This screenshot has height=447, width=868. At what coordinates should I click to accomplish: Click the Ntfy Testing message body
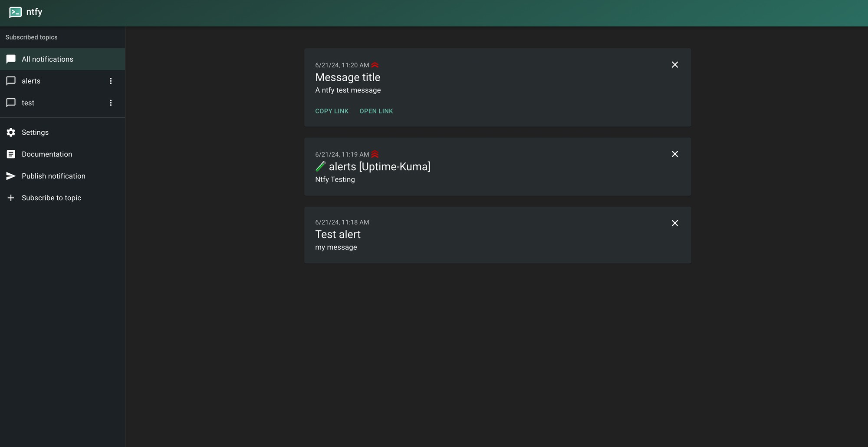click(335, 179)
